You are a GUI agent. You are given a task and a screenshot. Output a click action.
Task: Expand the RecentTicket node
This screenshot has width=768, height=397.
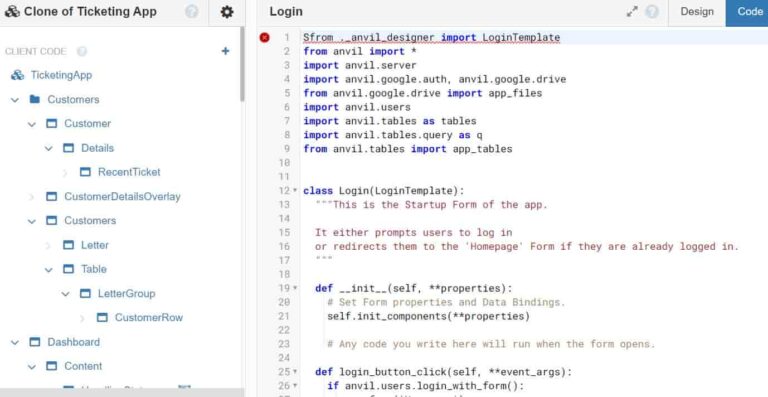click(x=65, y=172)
